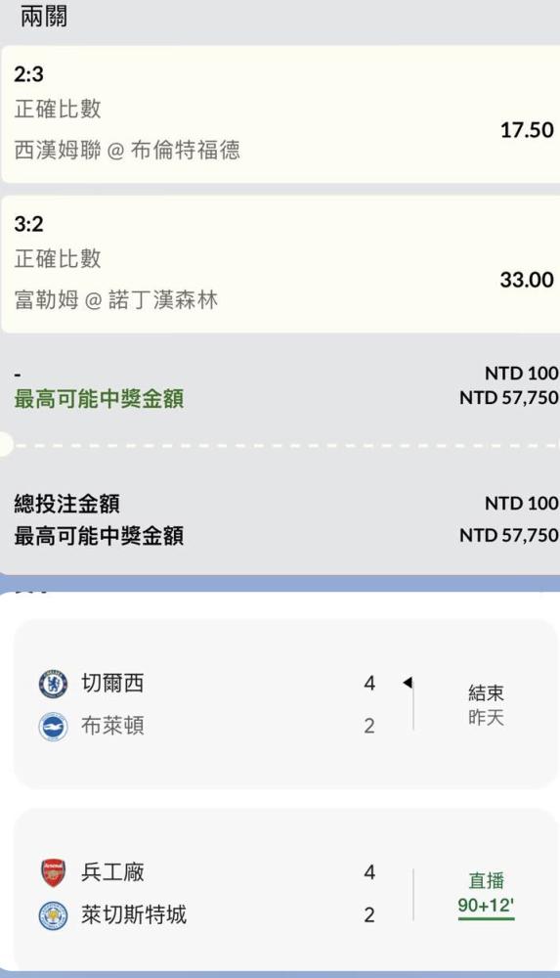Open the 兵工廠 vs 萊切斯特城 match card
Screen dimensions: 560x978
pyautogui.click(x=285, y=891)
